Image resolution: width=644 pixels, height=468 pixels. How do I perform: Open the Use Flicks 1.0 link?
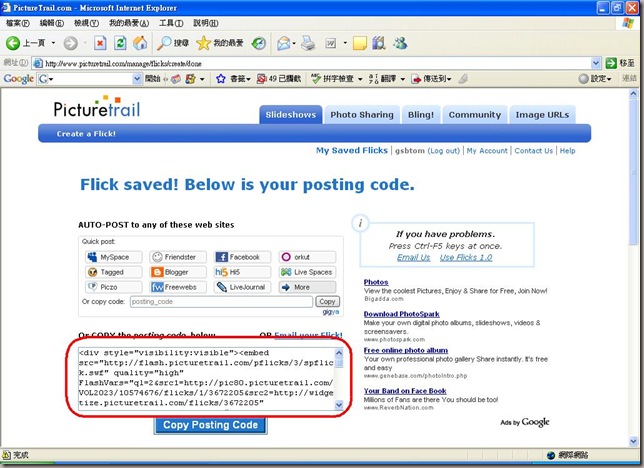click(466, 258)
